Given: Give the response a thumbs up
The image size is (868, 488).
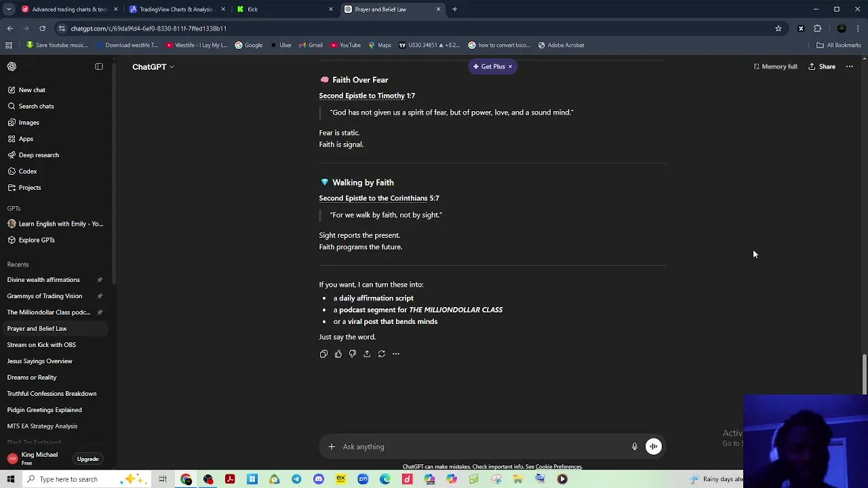Looking at the screenshot, I should pos(338,354).
